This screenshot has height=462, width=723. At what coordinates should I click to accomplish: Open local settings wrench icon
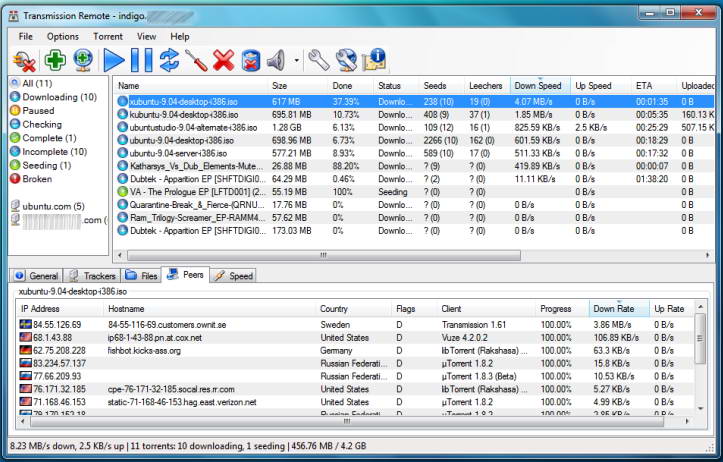pyautogui.click(x=319, y=60)
